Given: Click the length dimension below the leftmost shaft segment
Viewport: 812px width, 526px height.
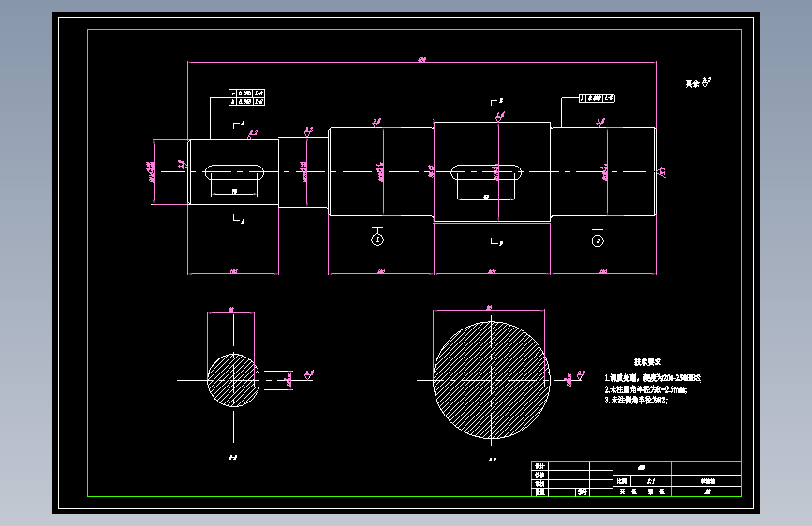Looking at the screenshot, I should (x=233, y=270).
